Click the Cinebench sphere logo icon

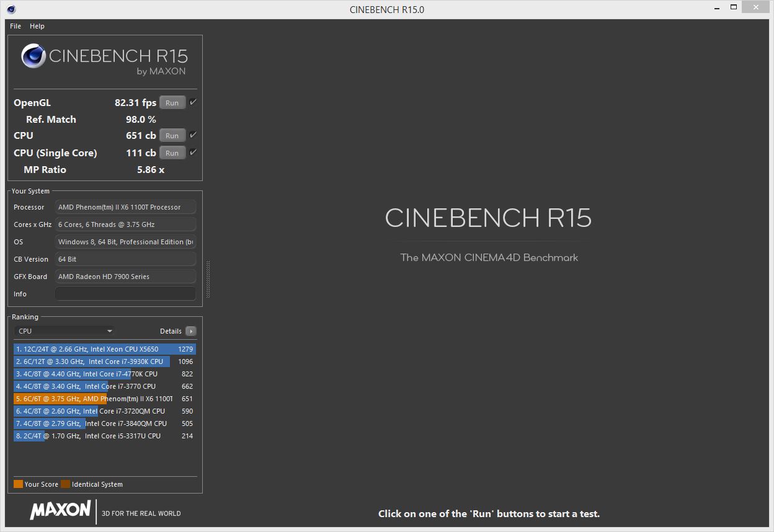pos(33,56)
